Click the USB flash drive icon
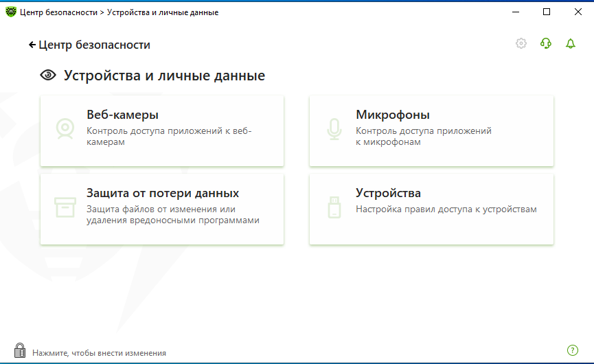 pos(334,207)
